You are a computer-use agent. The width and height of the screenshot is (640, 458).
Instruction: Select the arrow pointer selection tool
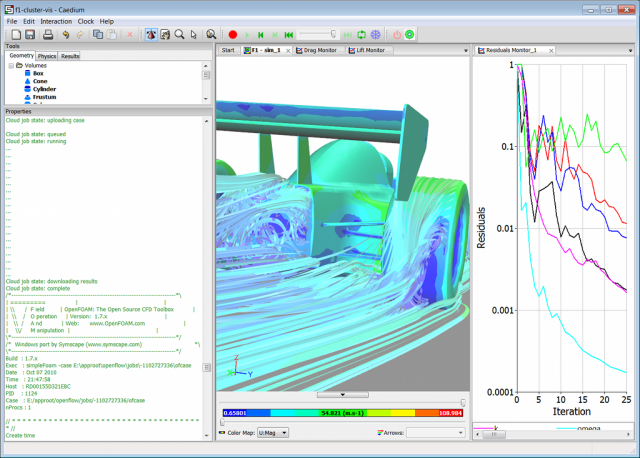tap(193, 35)
